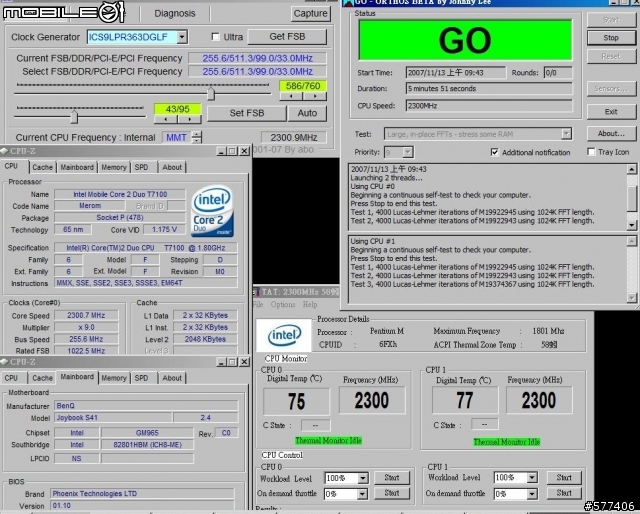Image resolution: width=640 pixels, height=514 pixels.
Task: Open the CPU 1 Workload Level dropdown
Action: 532,477
